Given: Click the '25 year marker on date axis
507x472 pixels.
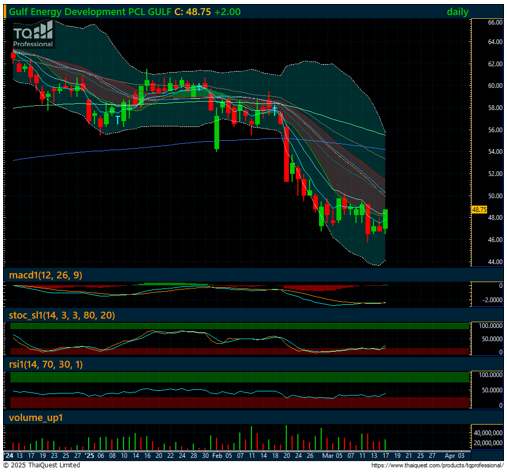Looking at the screenshot, I should 89,456.
